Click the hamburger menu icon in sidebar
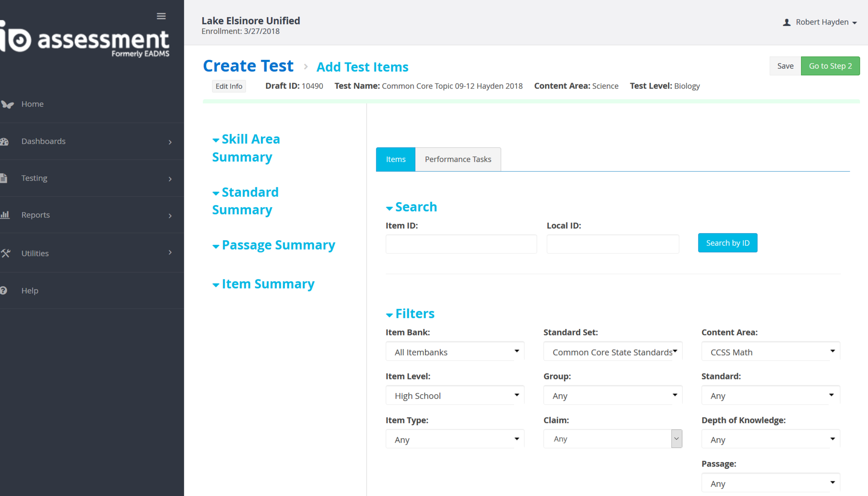The height and width of the screenshot is (496, 868). point(161,16)
